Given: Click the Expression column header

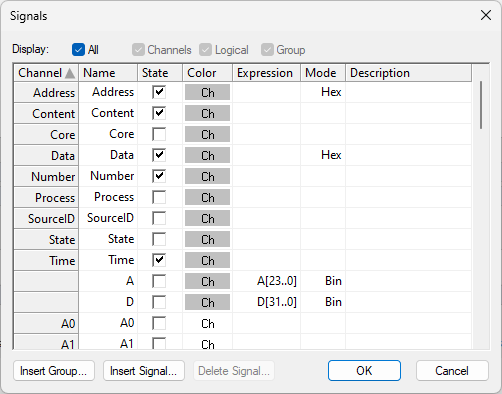Looking at the screenshot, I should click(266, 73).
